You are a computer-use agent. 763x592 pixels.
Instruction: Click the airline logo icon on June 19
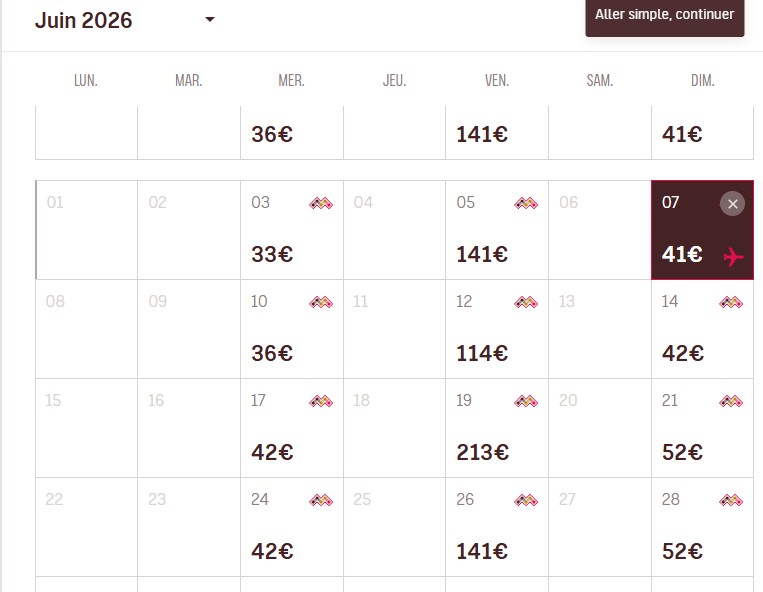coord(526,401)
